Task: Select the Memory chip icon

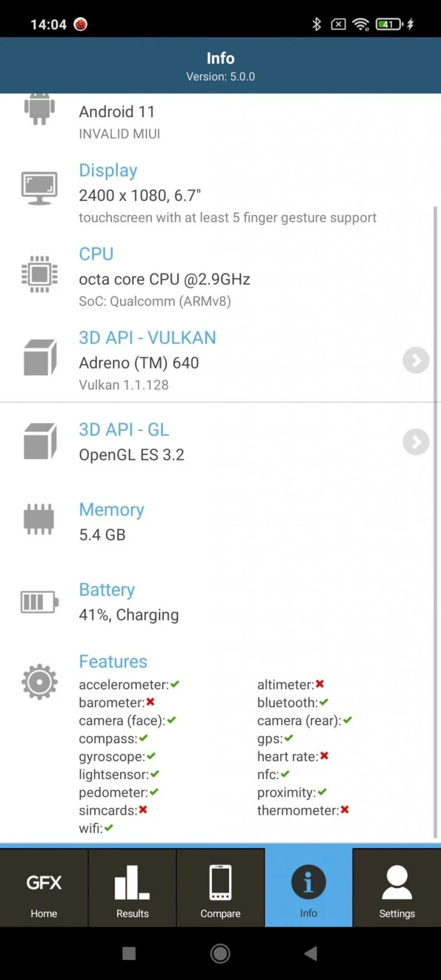Action: 39,519
